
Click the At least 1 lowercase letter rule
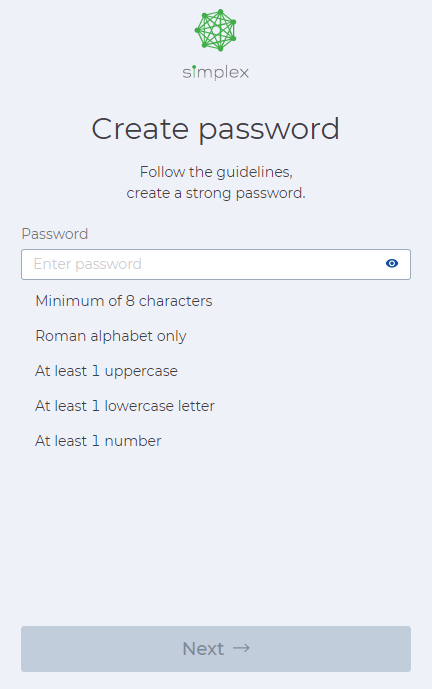tap(125, 406)
